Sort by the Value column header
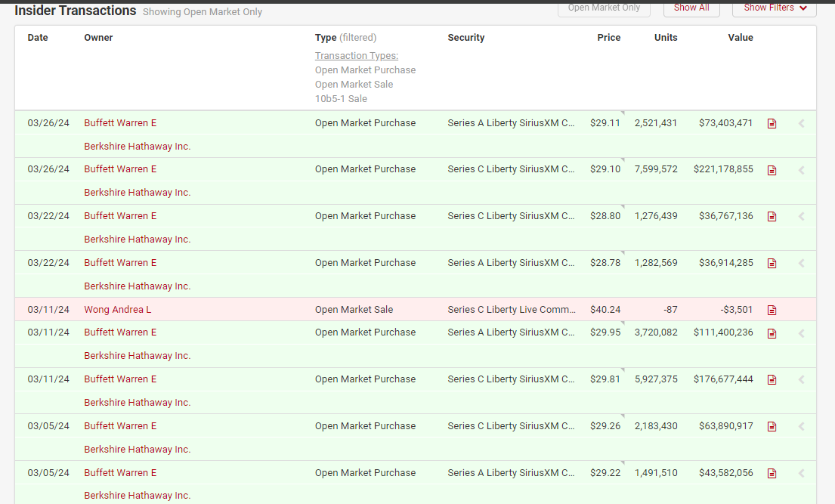Screen dimensions: 835x504 point(741,37)
